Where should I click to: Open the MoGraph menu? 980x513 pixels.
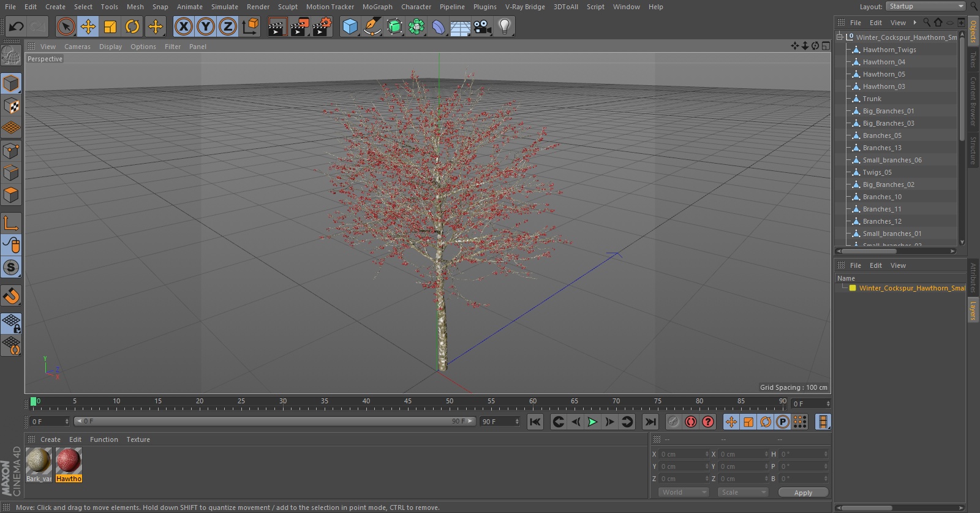[x=377, y=7]
